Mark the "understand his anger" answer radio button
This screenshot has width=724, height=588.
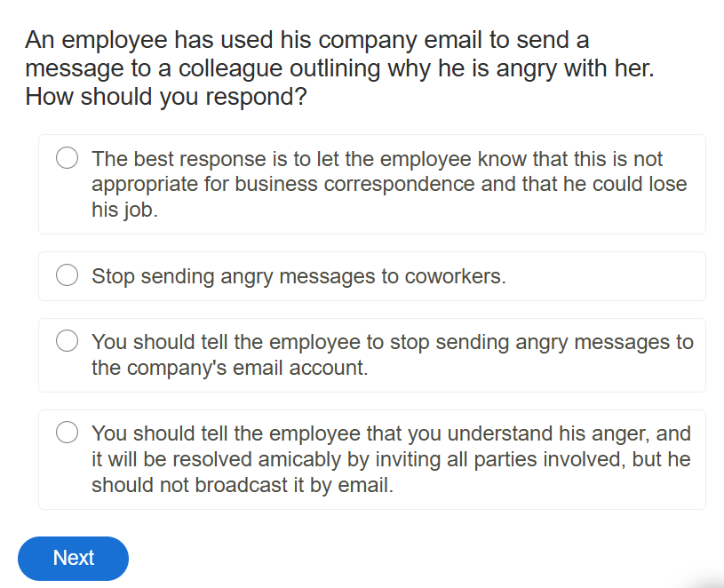(x=68, y=433)
